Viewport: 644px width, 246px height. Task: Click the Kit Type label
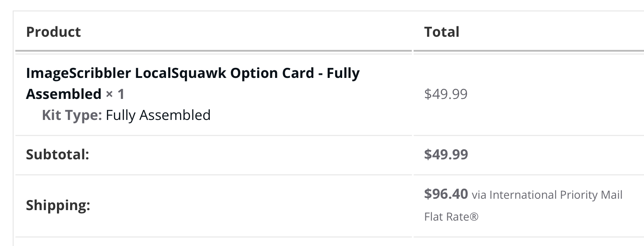pos(72,115)
